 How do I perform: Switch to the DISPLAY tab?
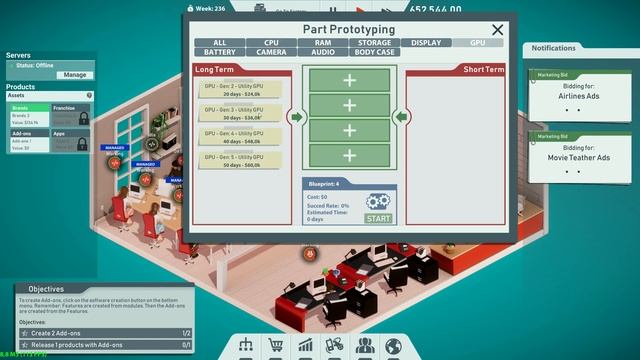pyautogui.click(x=426, y=43)
